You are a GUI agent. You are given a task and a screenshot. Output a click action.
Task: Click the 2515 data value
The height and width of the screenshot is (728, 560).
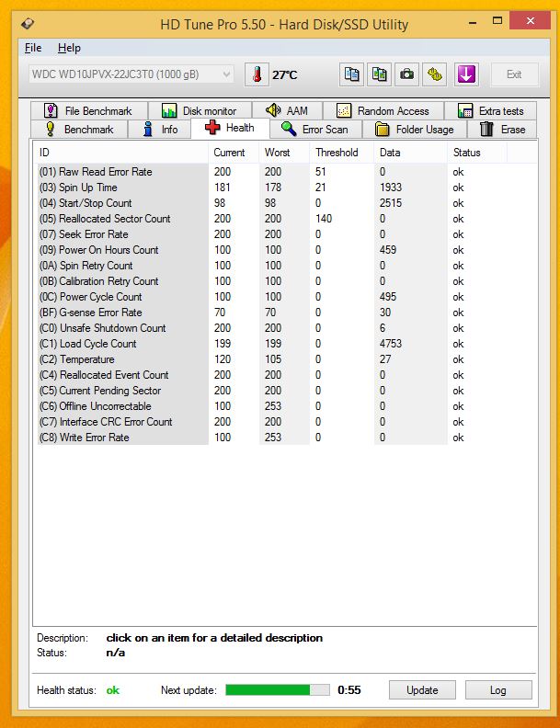(391, 203)
